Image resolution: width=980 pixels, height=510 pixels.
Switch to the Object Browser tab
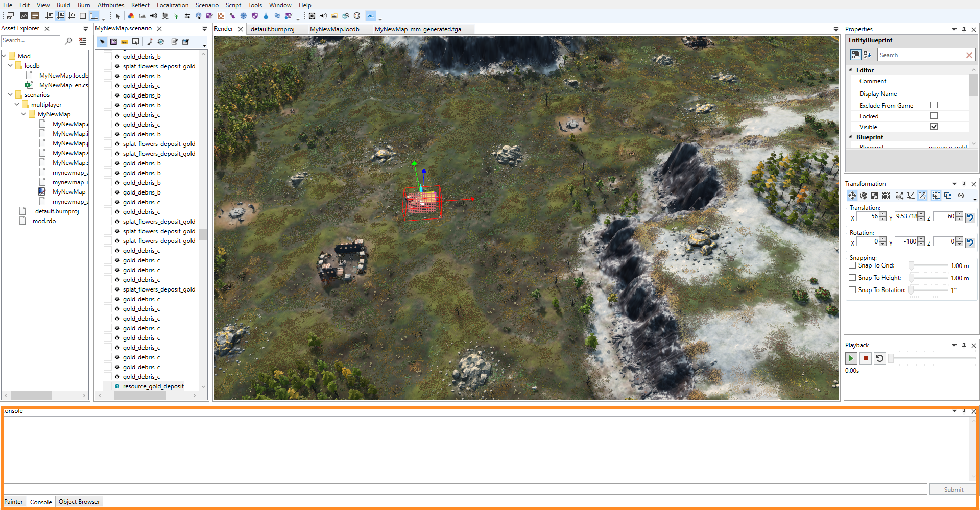(x=79, y=502)
